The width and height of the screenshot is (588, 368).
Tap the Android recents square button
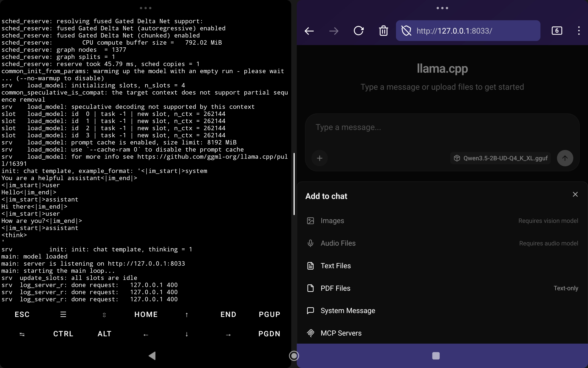coord(436,356)
